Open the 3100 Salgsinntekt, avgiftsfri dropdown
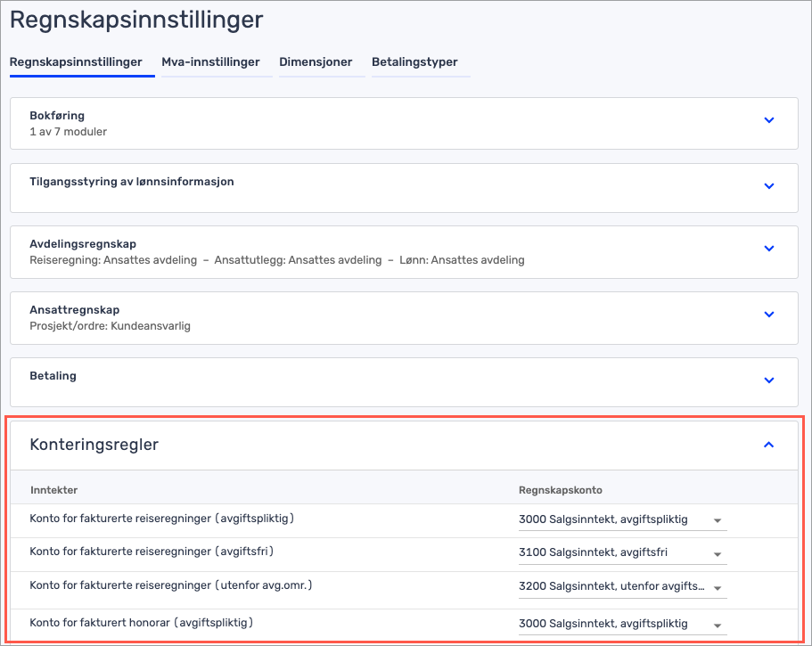The width and height of the screenshot is (812, 646). click(x=622, y=553)
